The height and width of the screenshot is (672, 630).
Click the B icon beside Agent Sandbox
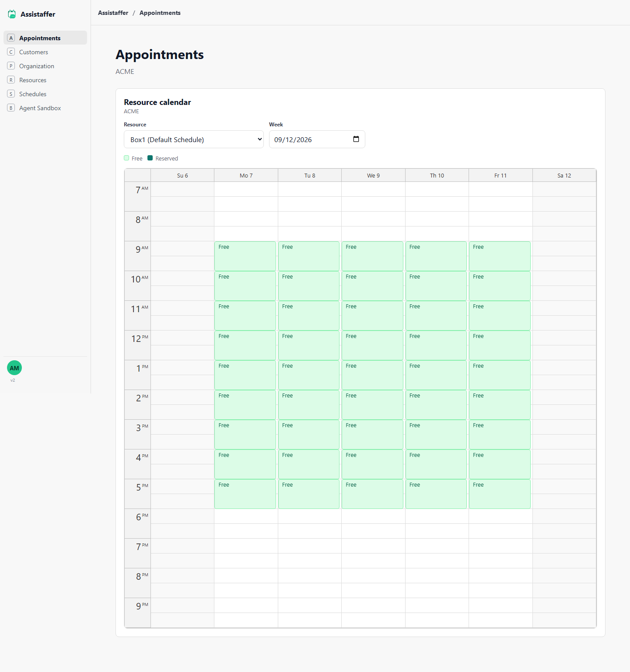tap(11, 108)
